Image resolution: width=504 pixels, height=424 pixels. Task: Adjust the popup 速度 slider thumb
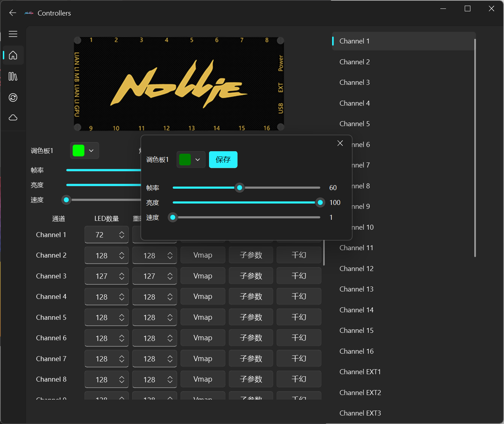coord(173,217)
